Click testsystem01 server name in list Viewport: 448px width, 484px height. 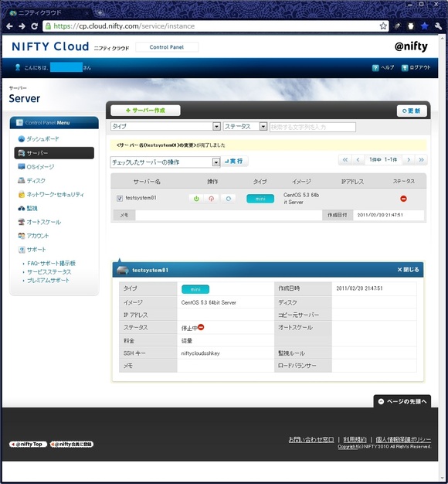141,198
